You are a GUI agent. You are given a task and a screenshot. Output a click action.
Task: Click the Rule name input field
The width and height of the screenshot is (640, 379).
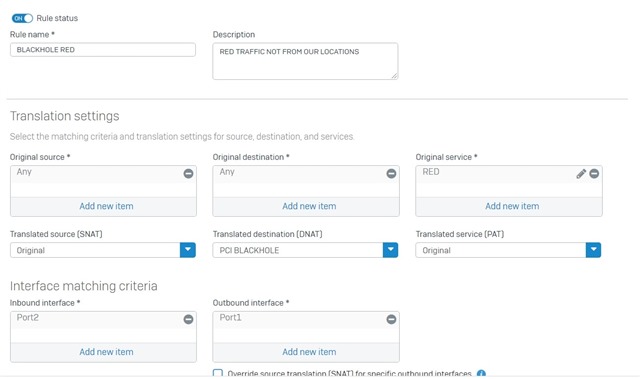[x=103, y=50]
